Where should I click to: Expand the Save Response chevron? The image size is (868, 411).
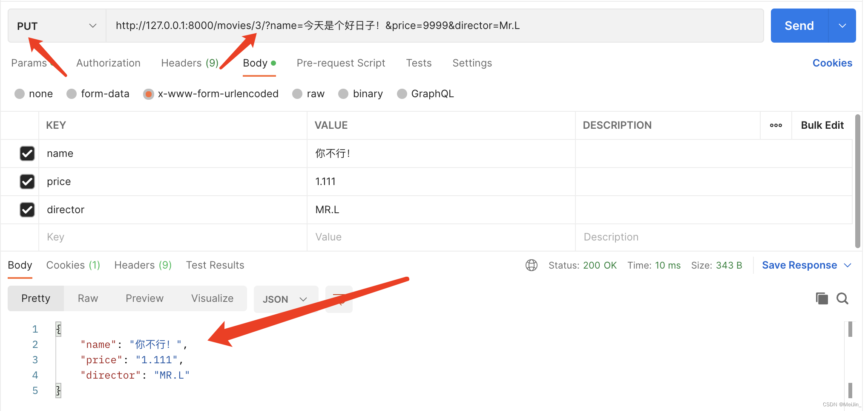tap(848, 265)
